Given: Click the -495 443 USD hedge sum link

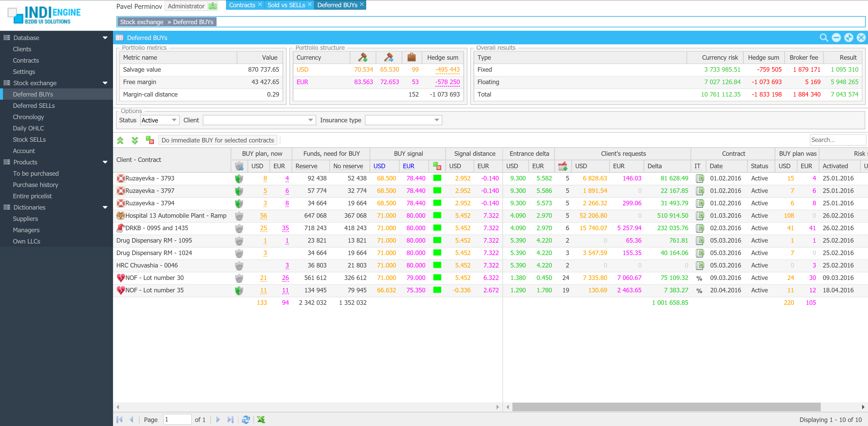Looking at the screenshot, I should (x=447, y=69).
